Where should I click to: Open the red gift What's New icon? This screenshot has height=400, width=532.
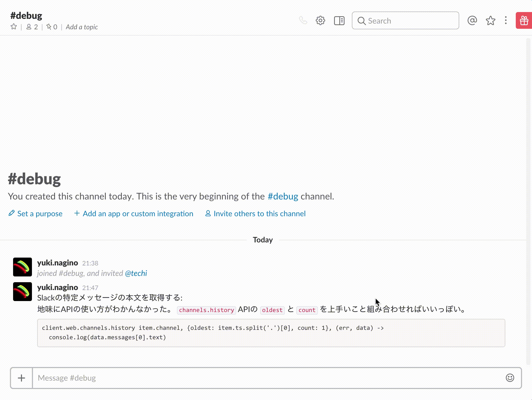click(524, 20)
